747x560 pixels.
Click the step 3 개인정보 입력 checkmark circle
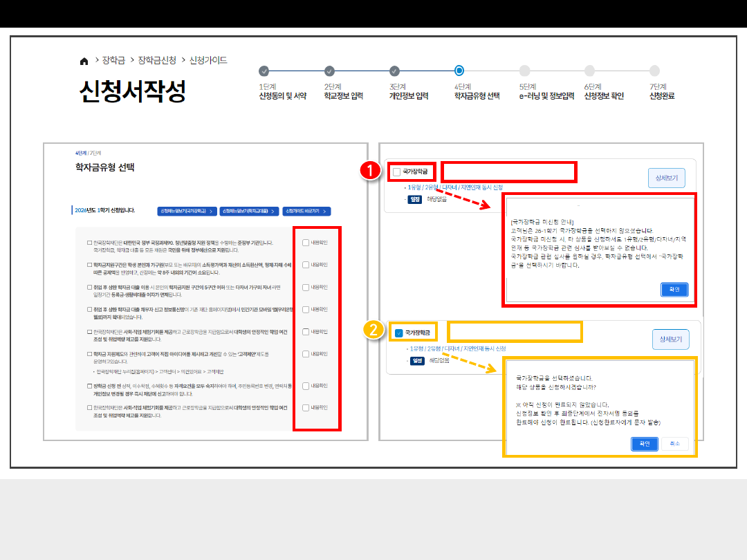point(394,71)
